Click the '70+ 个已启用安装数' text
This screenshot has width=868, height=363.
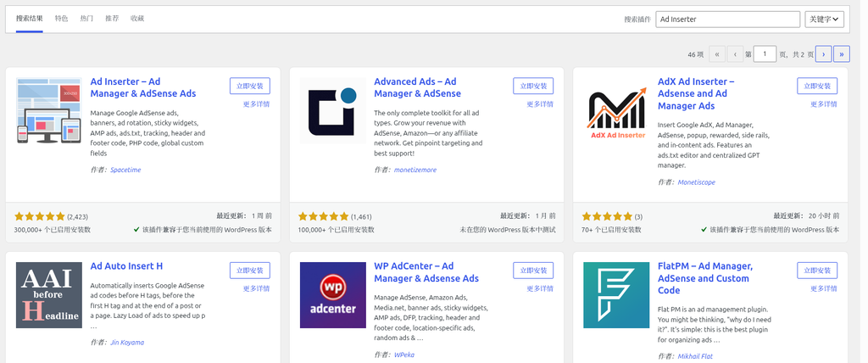pyautogui.click(x=613, y=230)
